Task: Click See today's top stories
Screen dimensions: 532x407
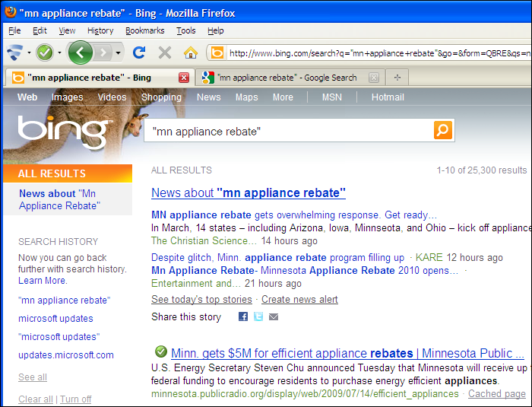Action: [201, 299]
